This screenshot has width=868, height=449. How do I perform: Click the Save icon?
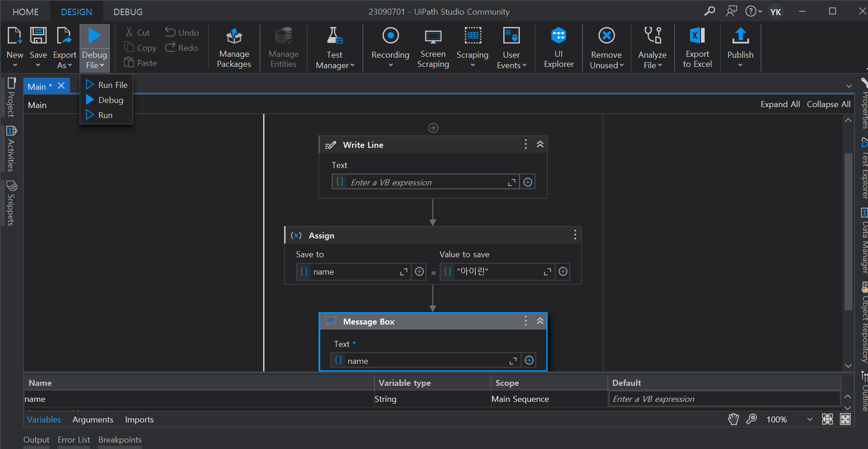pos(38,36)
